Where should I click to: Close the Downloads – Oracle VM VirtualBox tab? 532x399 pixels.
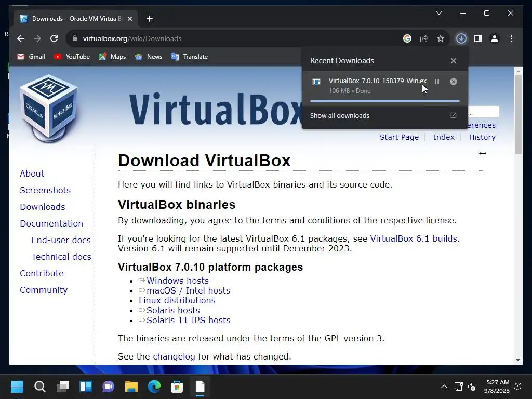click(x=129, y=19)
